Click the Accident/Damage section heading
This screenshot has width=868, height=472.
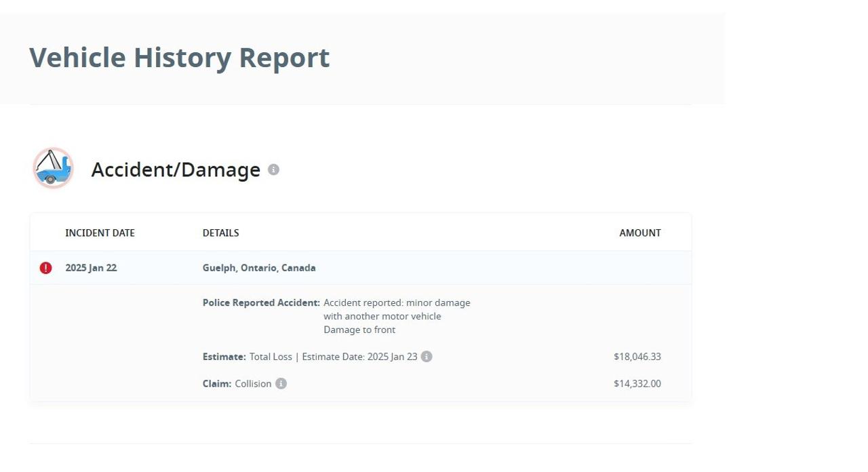click(176, 170)
